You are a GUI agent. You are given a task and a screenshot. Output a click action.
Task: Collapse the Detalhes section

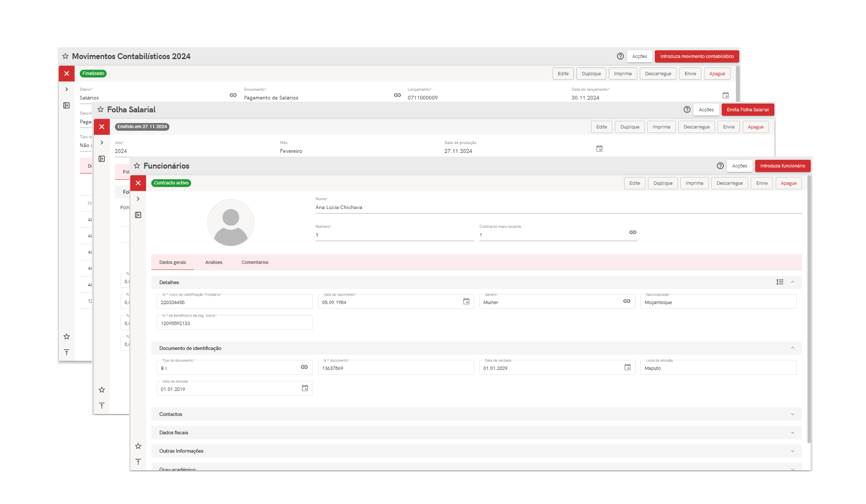(793, 282)
